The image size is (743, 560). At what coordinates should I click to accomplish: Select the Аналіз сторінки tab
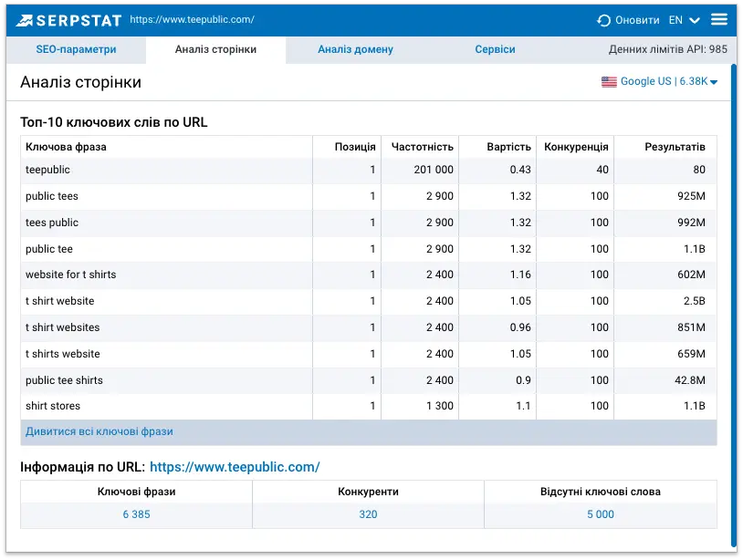215,49
